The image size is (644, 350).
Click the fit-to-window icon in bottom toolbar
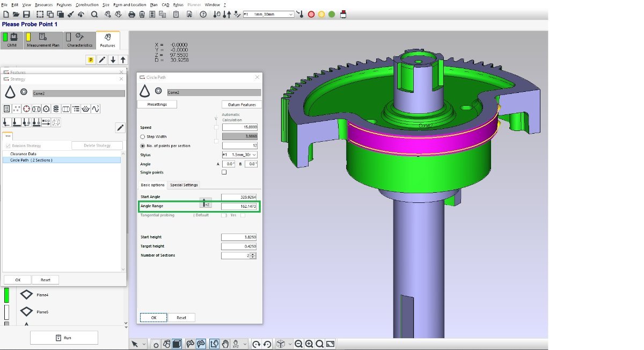point(331,344)
